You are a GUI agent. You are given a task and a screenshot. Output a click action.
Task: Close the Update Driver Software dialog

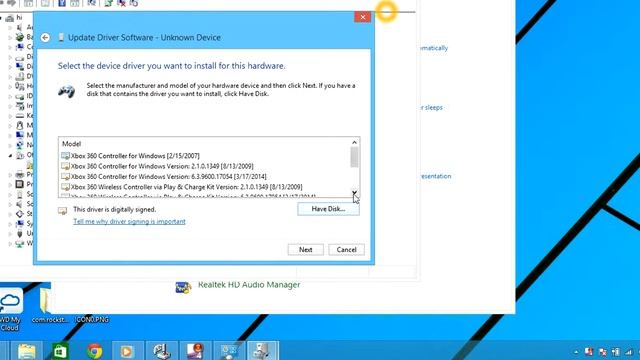pos(362,17)
